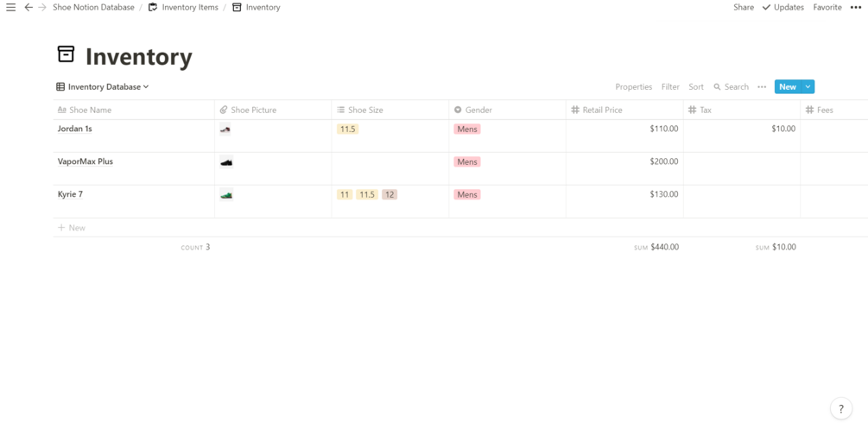Open the three-dot page options menu
This screenshot has height=429, width=868.
[856, 7]
